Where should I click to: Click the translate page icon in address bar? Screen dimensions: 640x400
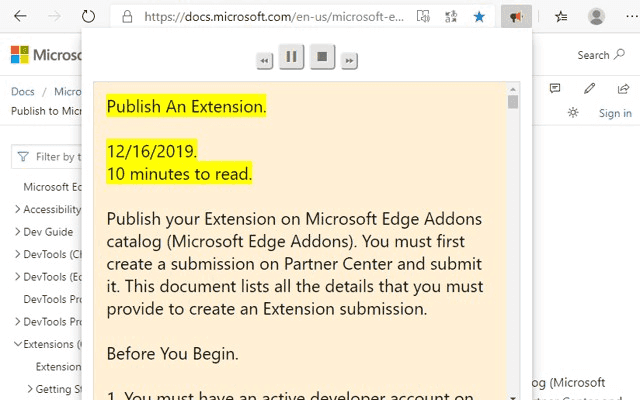451,17
